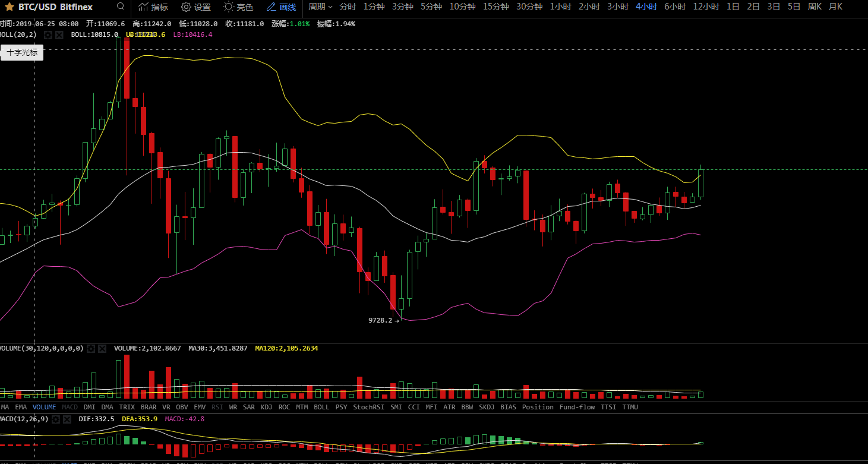
Task: Select the TRIX indicator tab
Action: 127,408
